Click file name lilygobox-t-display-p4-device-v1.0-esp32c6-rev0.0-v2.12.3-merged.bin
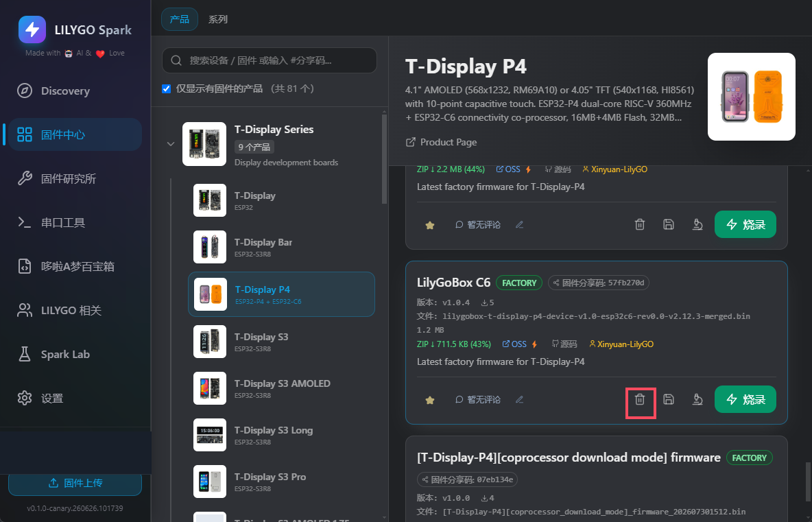812x522 pixels. 596,316
